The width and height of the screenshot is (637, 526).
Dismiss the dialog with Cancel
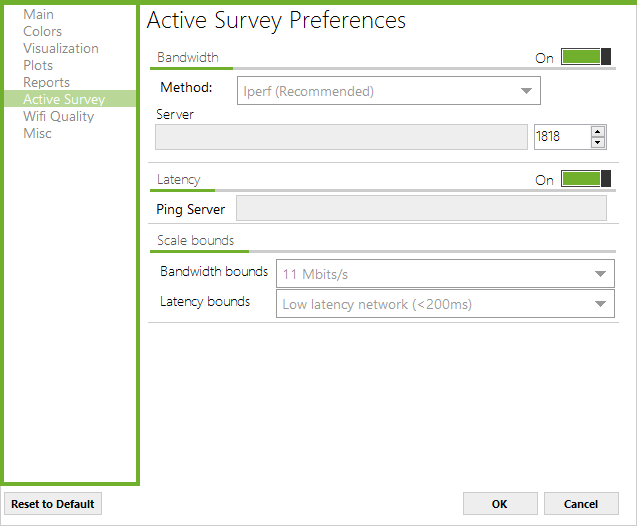coord(581,504)
